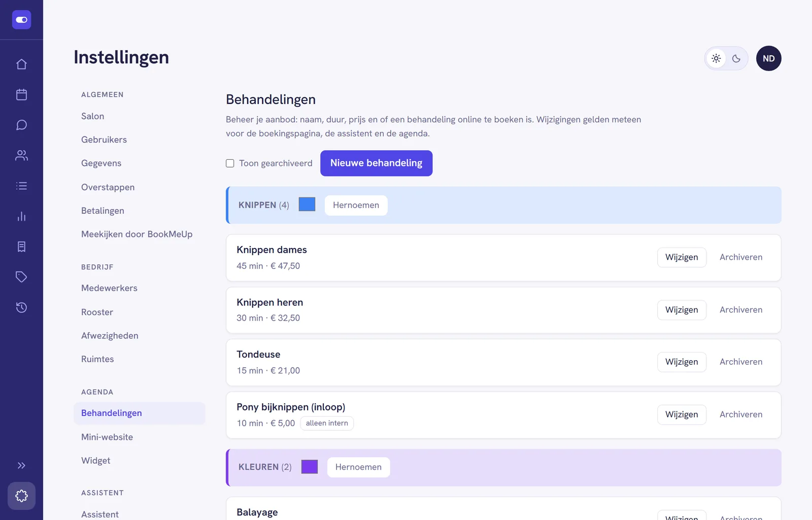This screenshot has height=520, width=812.
Task: Click Wijzigen for Tondeuse
Action: pos(682,362)
